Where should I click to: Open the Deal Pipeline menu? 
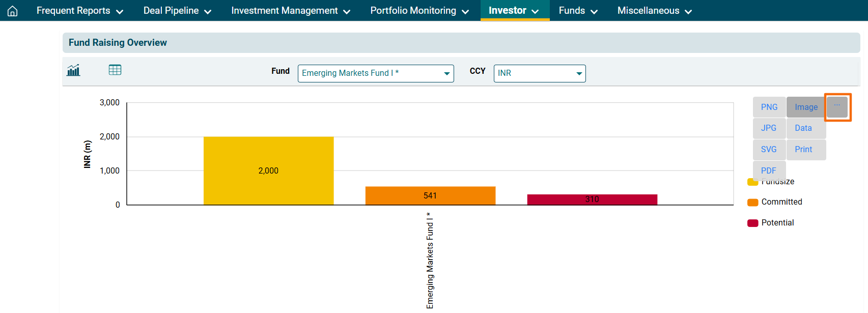[177, 11]
